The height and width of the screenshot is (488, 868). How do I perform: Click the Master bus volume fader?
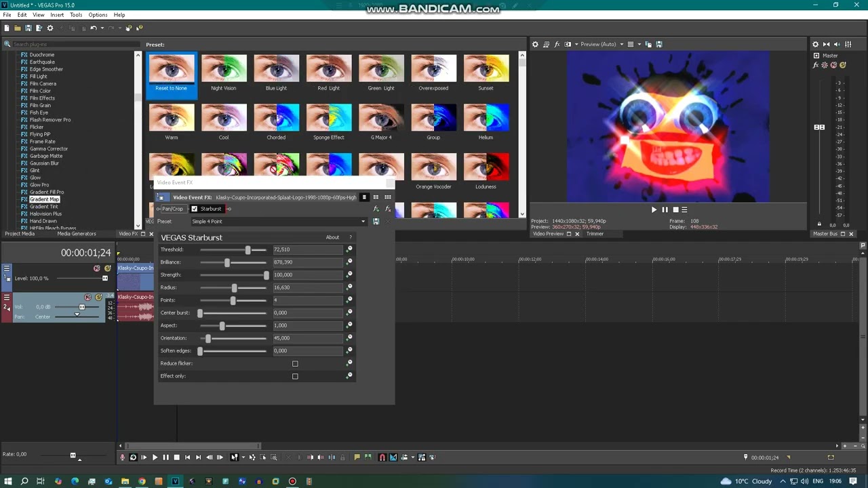819,127
